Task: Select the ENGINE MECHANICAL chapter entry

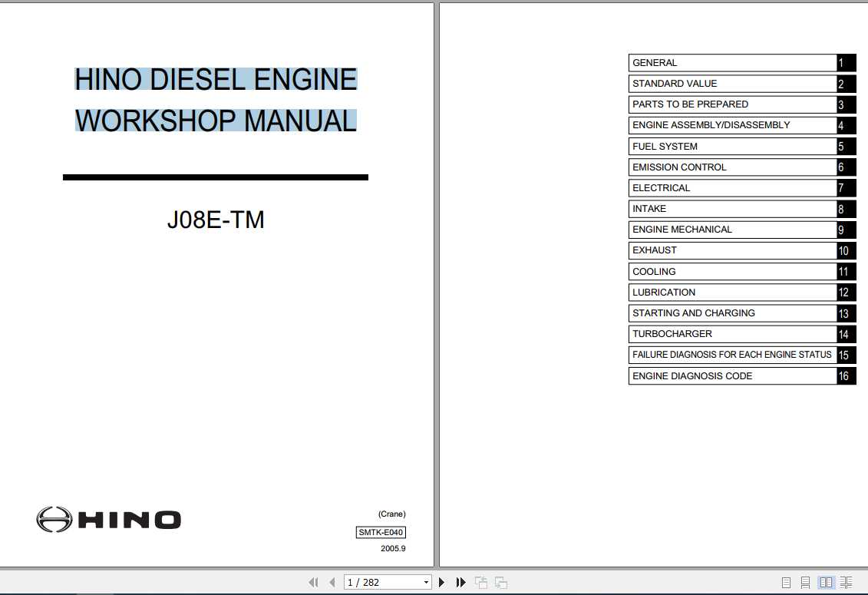Action: click(x=742, y=230)
